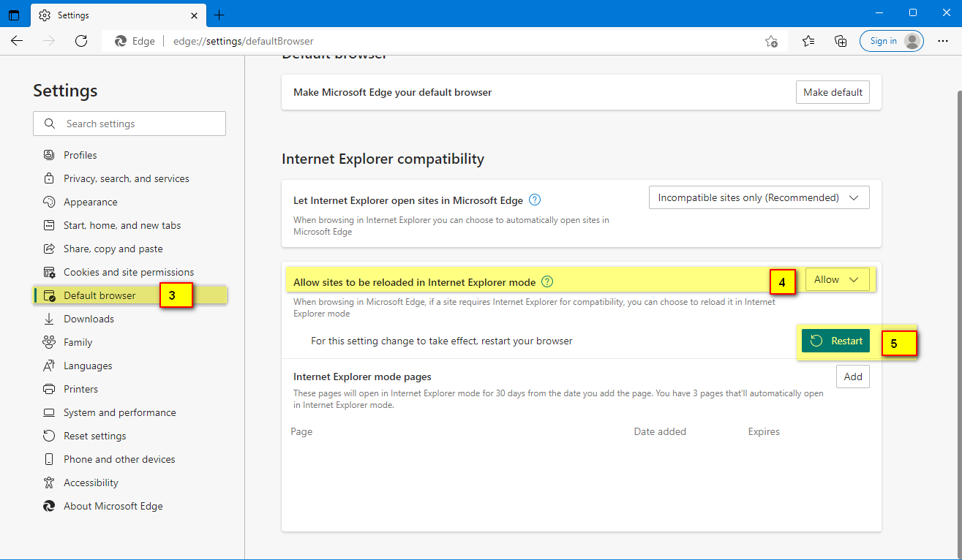Screen dimensions: 962x560
Task: Click the Reset settings circular arrow icon
Action: point(49,436)
